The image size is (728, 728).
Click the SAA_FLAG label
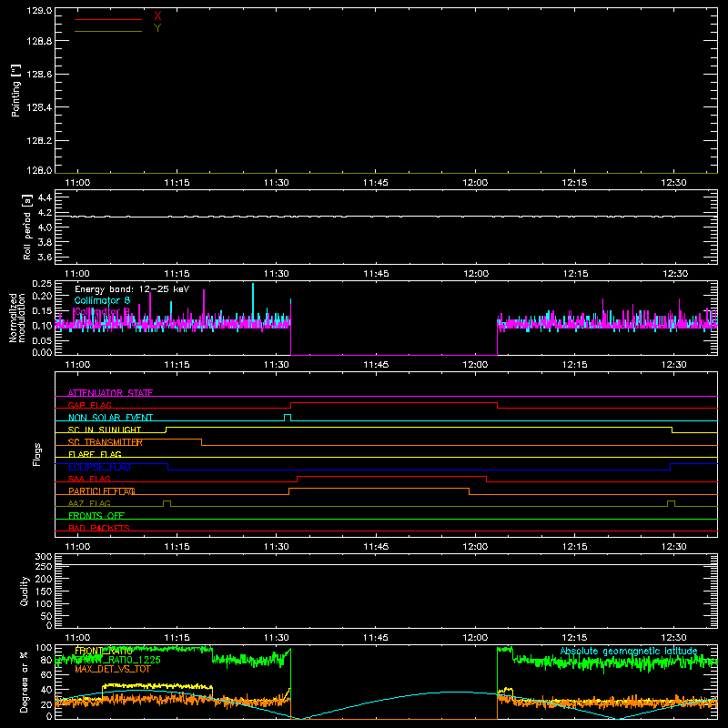coord(89,480)
